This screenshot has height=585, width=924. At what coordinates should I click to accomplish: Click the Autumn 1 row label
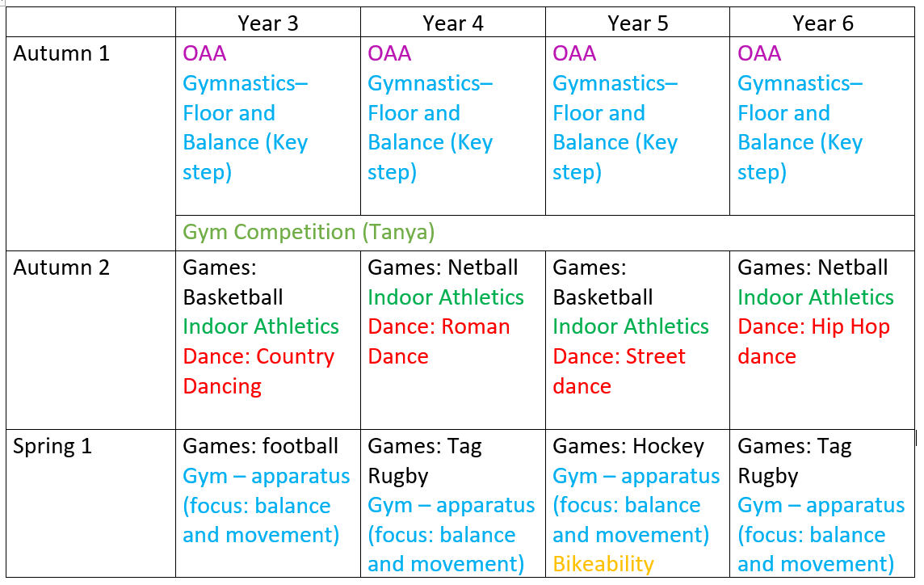tap(61, 54)
